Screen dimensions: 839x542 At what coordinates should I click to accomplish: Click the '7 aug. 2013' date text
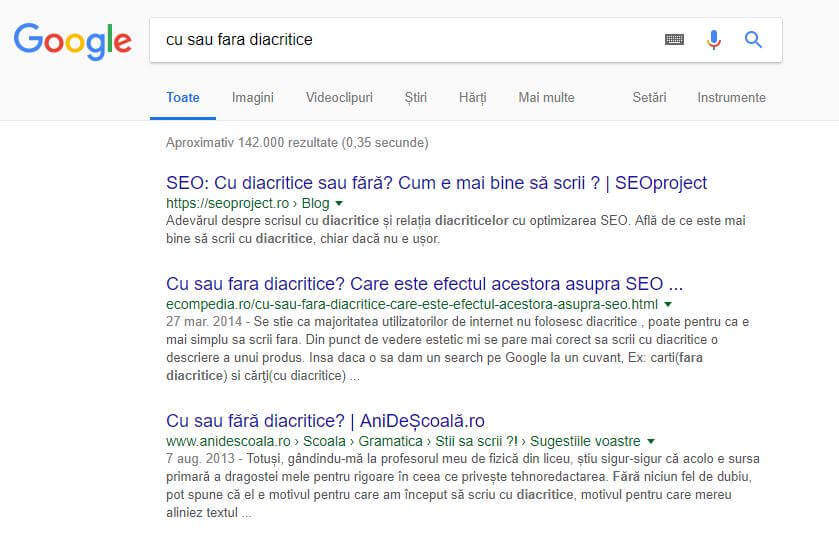tap(200, 459)
